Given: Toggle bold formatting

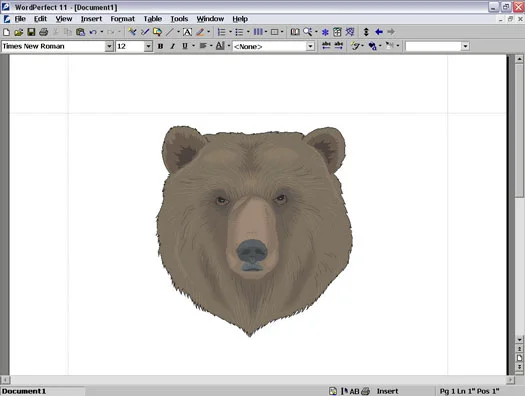Looking at the screenshot, I should pos(160,46).
